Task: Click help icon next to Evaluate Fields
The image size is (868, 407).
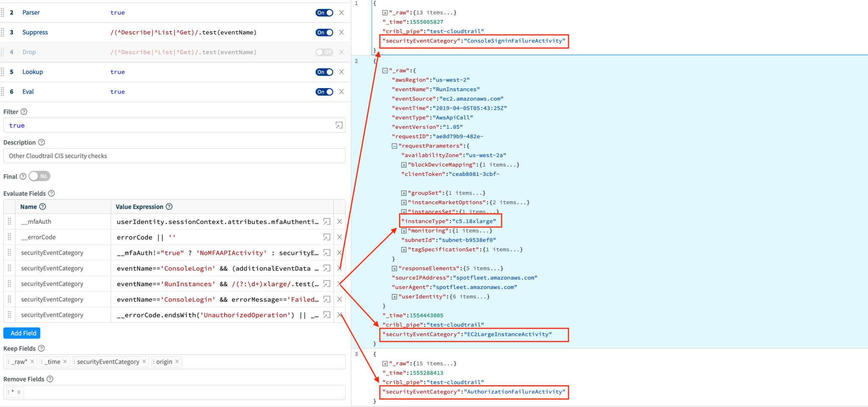Action: point(52,193)
